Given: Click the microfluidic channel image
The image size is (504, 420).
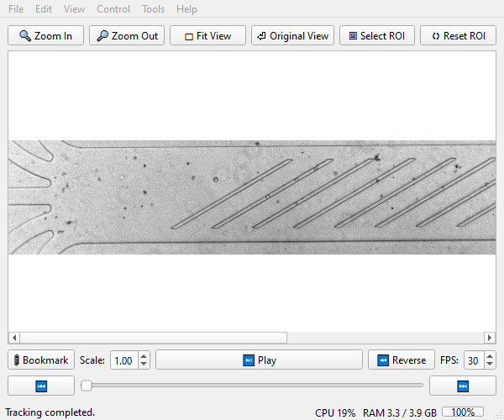Looking at the screenshot, I should pos(252,197).
